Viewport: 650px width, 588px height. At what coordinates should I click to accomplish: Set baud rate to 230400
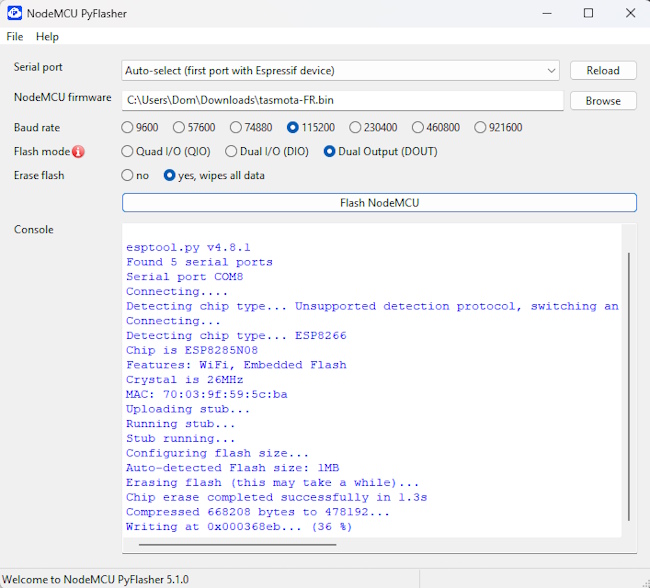pos(373,127)
